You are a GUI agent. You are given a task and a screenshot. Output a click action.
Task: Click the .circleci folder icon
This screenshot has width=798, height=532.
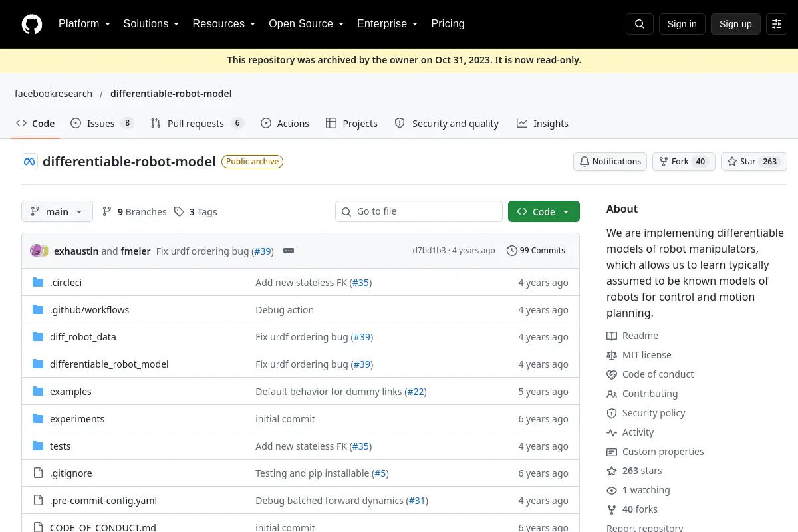[38, 283]
